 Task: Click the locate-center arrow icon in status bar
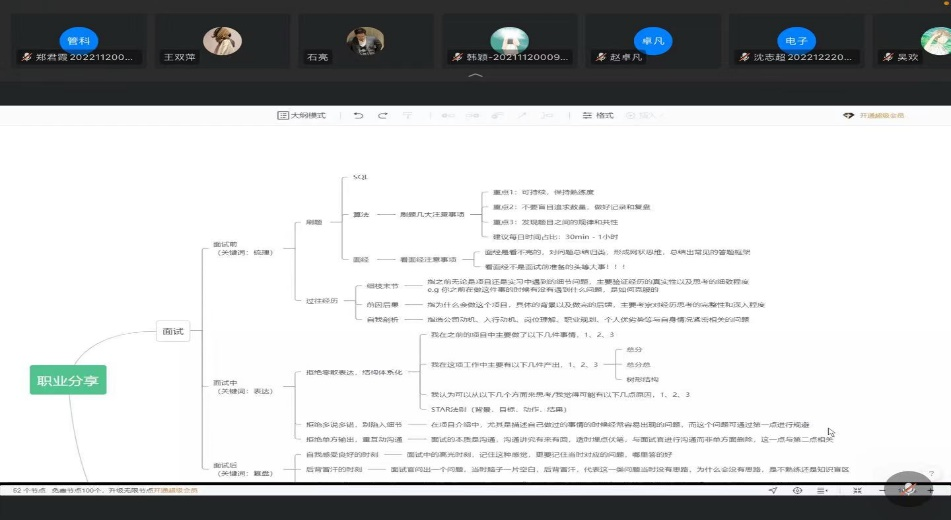[773, 491]
